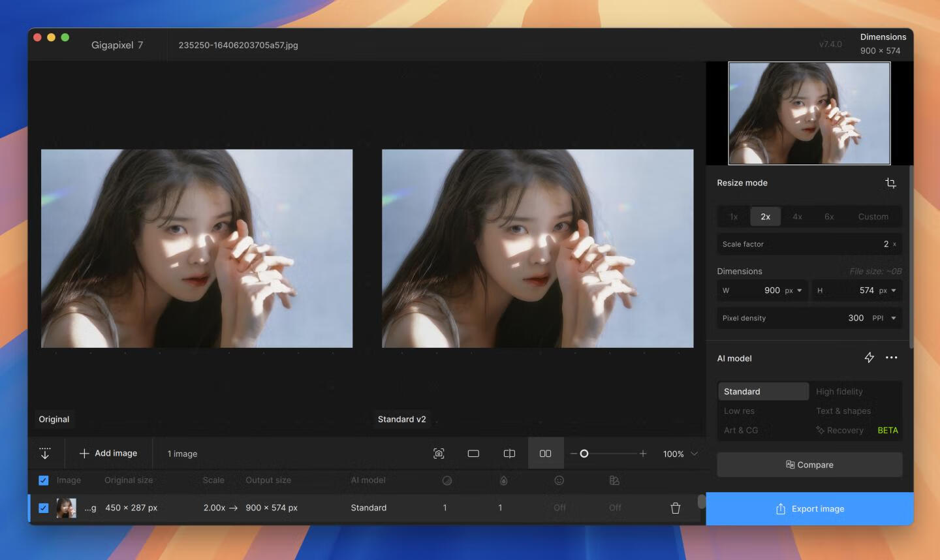The height and width of the screenshot is (560, 940).
Task: Select the single view layout icon
Action: (x=473, y=453)
